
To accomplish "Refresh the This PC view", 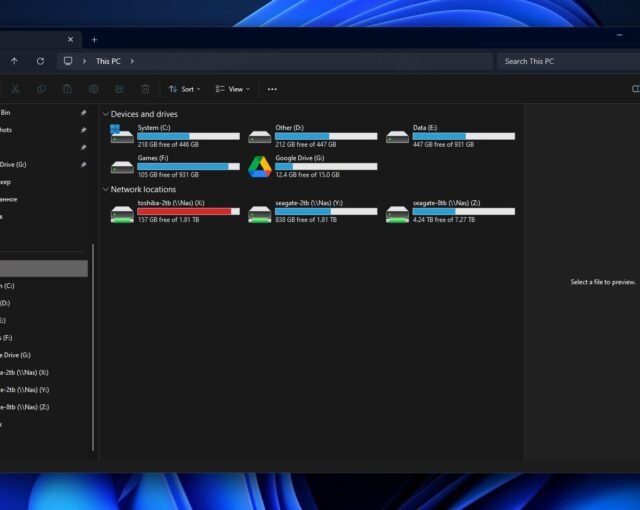I will (x=40, y=61).
